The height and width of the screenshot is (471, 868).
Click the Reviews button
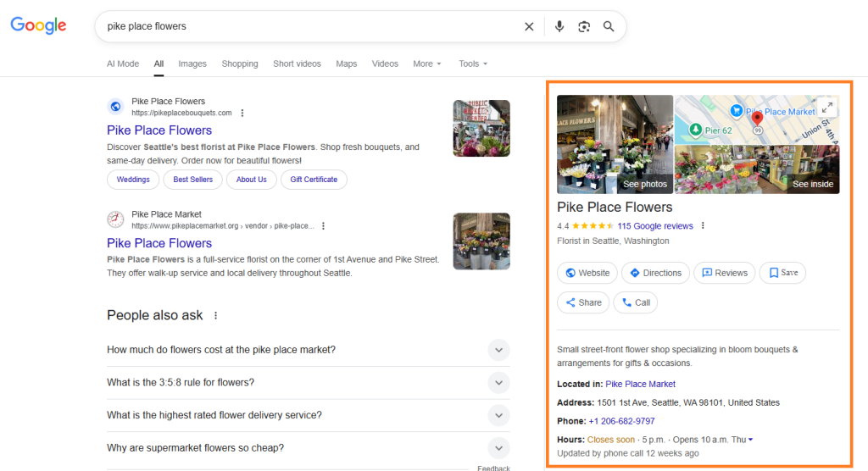click(725, 273)
